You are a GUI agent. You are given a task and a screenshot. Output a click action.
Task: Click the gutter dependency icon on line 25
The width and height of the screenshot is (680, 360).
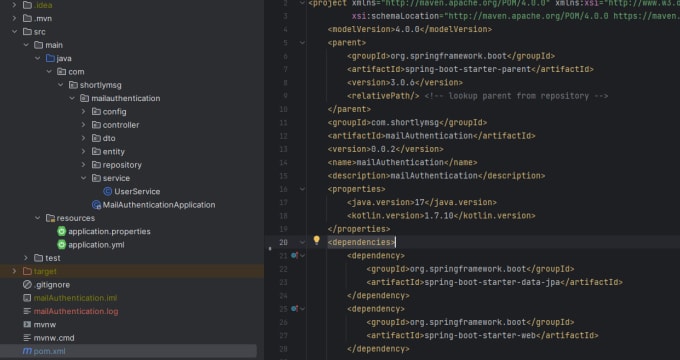[294, 309]
